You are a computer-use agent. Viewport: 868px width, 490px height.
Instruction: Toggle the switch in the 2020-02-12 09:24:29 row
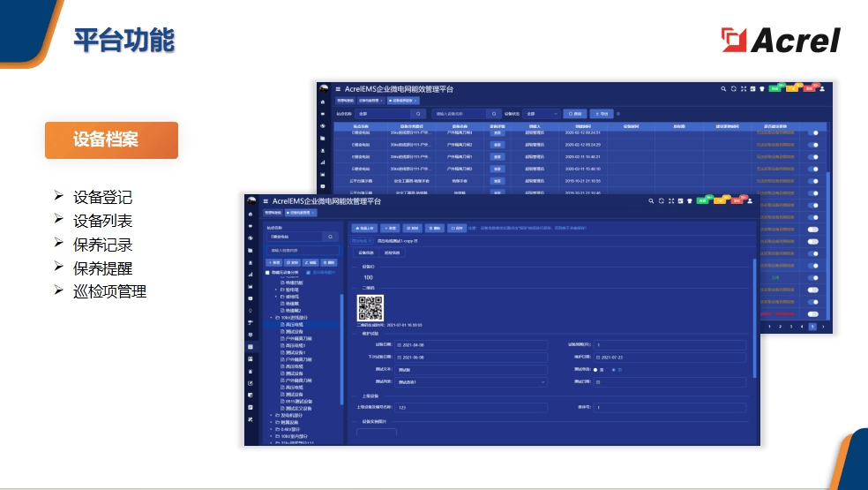[x=812, y=145]
